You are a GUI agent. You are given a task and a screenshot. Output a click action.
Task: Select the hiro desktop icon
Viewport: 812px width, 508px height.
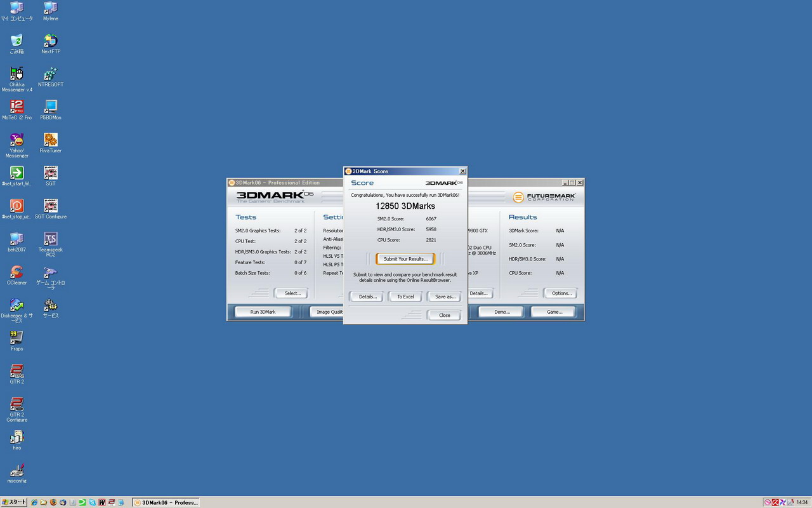(x=16, y=440)
